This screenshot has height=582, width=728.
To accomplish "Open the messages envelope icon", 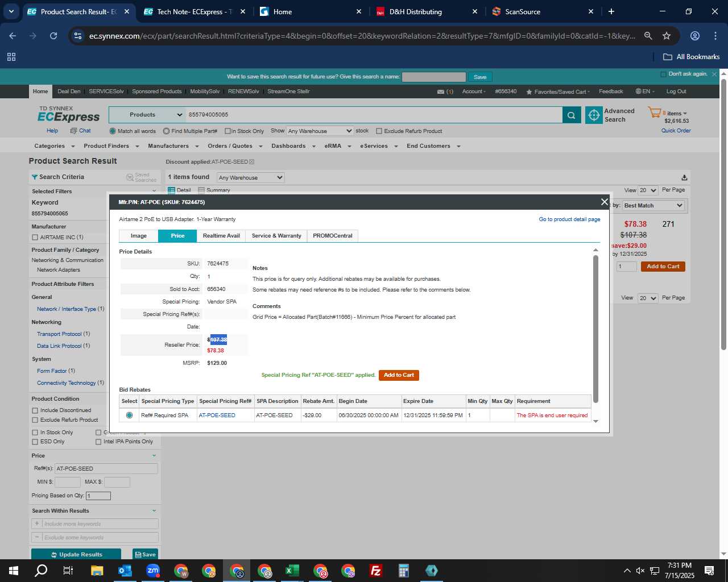I will (x=440, y=92).
